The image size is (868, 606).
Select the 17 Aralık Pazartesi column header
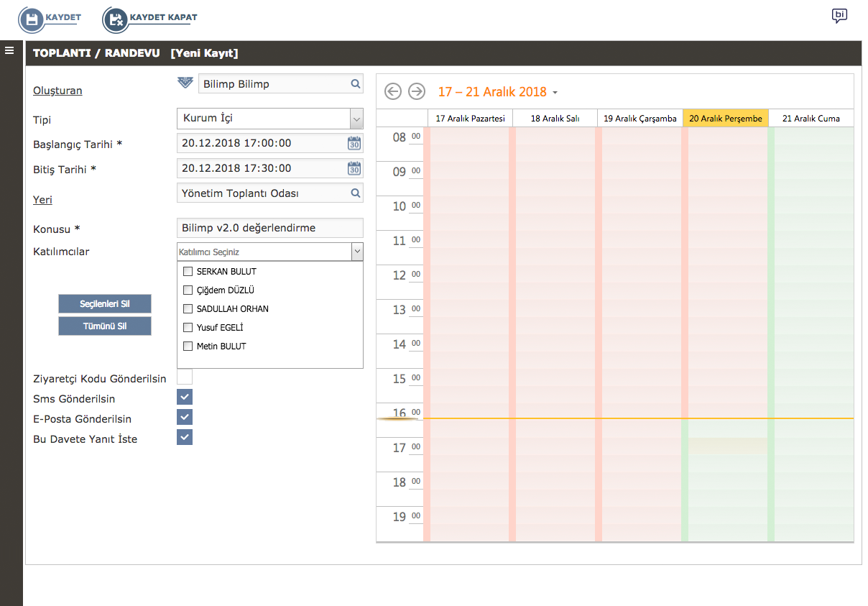[470, 119]
